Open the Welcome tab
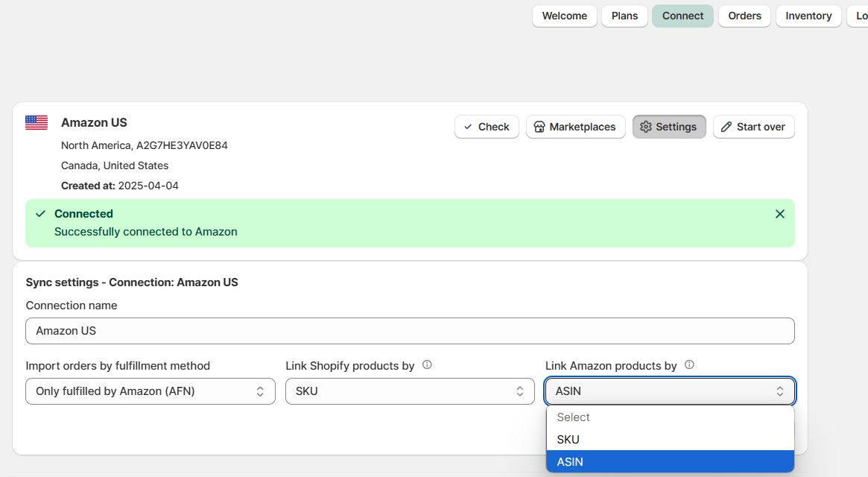 click(564, 16)
